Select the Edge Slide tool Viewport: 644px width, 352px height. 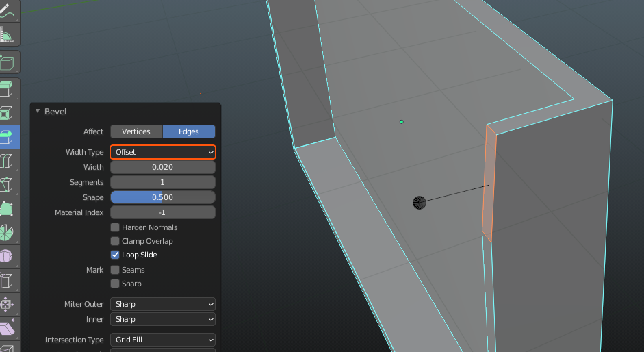[8, 281]
